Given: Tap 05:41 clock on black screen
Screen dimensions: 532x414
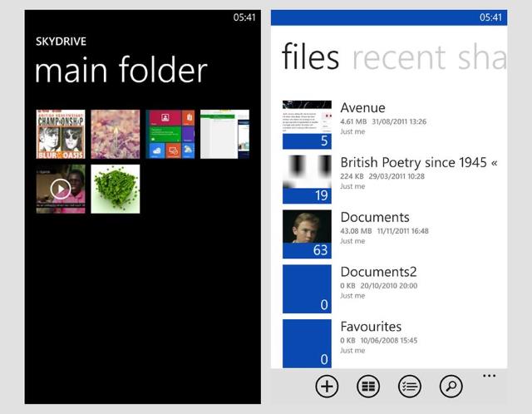Looking at the screenshot, I should tap(244, 17).
